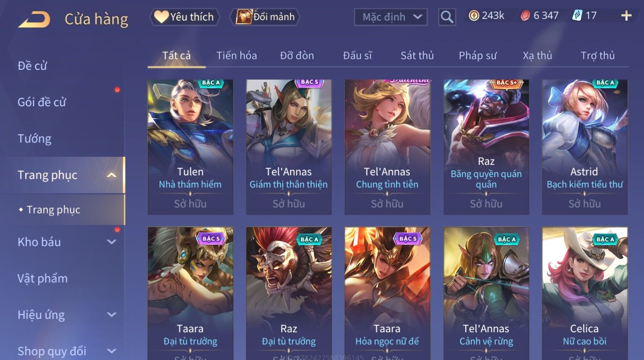Switch to the Sát thủ tab
The height and width of the screenshot is (360, 644).
(x=417, y=55)
